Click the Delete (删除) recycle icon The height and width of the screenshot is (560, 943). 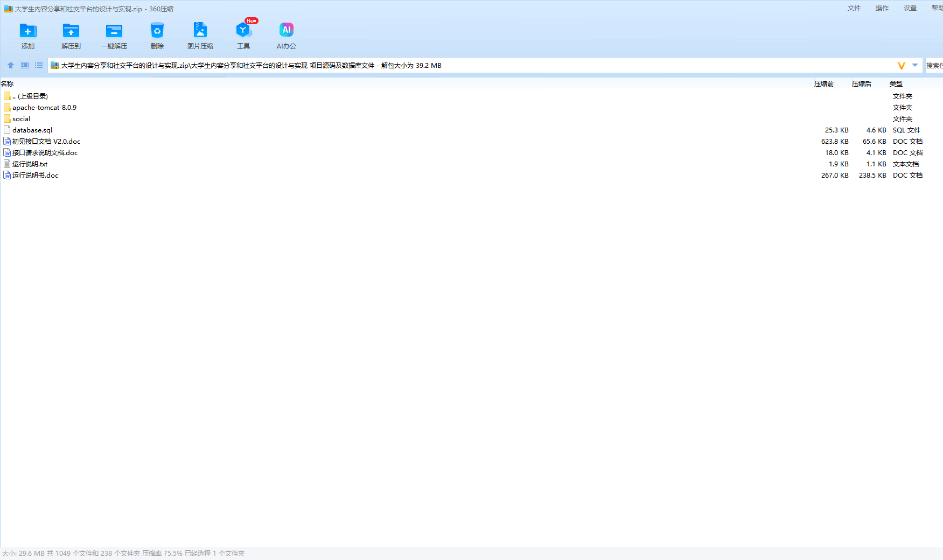157,31
